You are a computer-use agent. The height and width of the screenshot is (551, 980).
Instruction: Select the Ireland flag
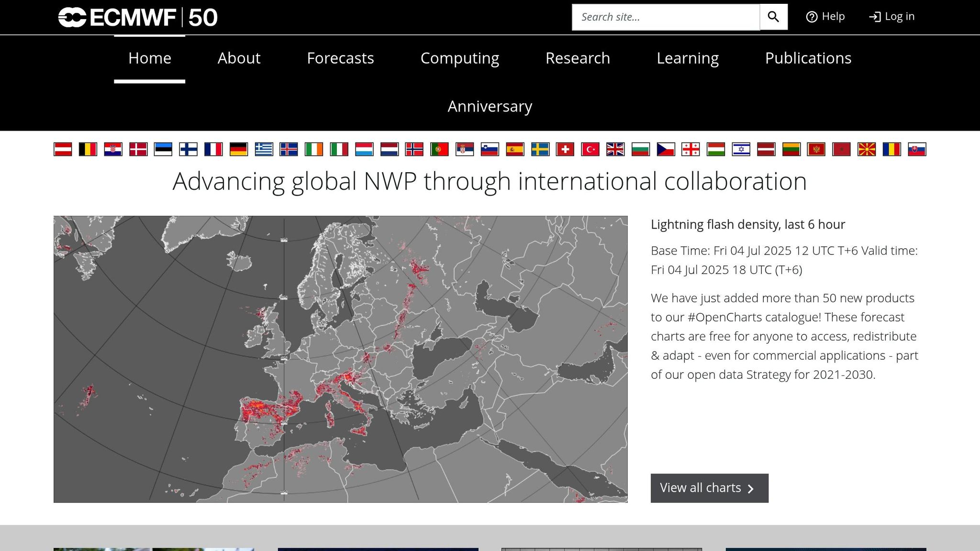point(314,149)
